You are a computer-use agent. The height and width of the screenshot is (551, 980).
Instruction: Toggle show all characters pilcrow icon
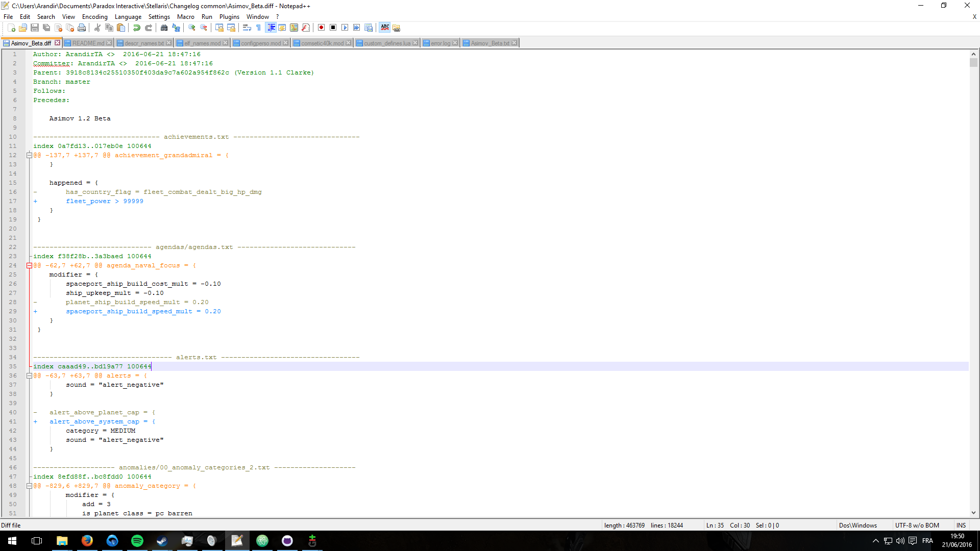click(x=258, y=28)
